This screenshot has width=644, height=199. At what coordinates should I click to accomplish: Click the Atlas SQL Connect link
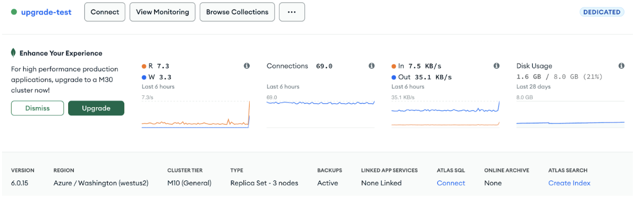[x=451, y=183]
